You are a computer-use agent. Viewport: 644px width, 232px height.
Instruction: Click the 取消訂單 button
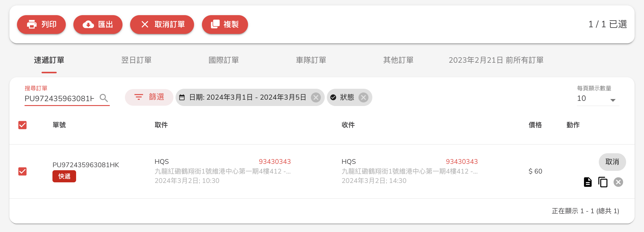[162, 25]
